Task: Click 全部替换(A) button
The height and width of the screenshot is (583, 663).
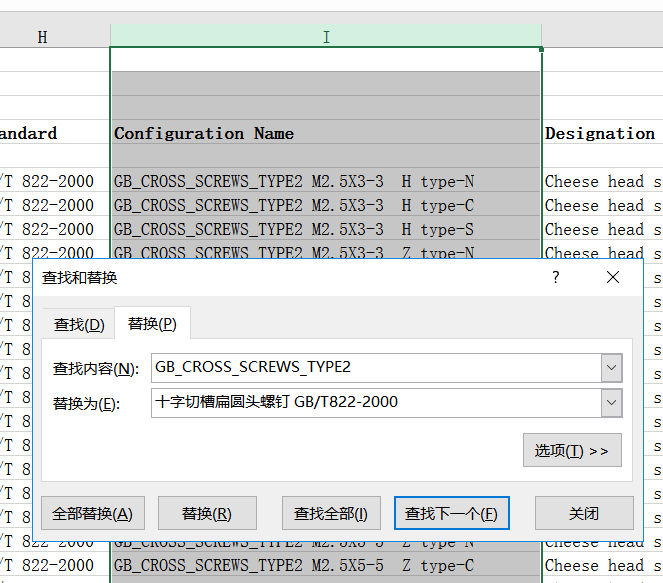Action: point(93,513)
